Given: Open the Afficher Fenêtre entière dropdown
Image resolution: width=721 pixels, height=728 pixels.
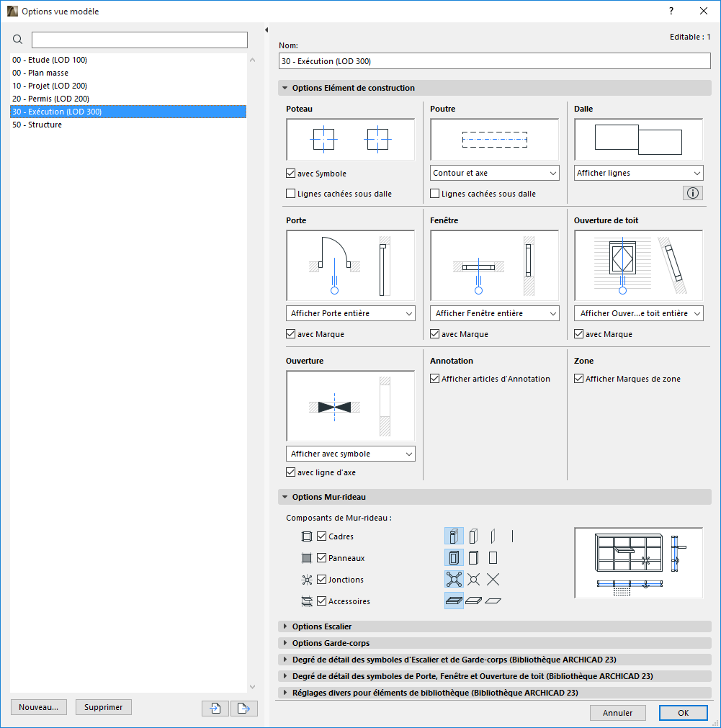Looking at the screenshot, I should 494,313.
